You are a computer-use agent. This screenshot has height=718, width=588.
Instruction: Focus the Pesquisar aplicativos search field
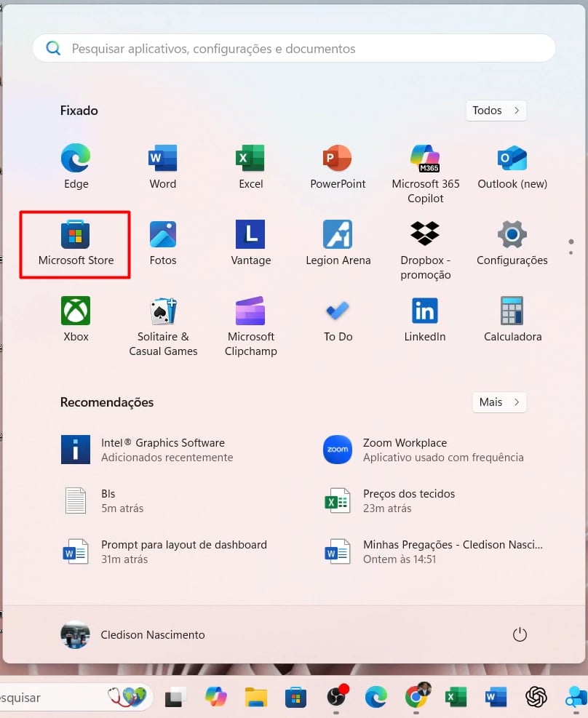click(294, 48)
